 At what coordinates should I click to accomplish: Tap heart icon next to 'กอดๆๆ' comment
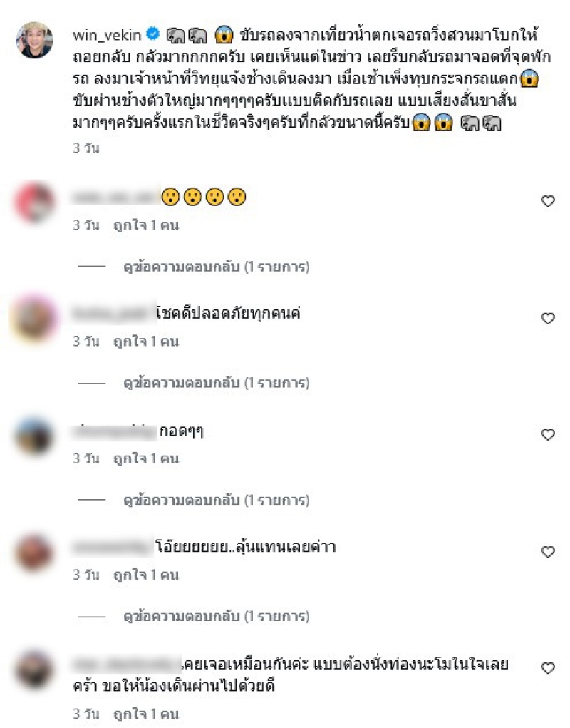click(548, 434)
